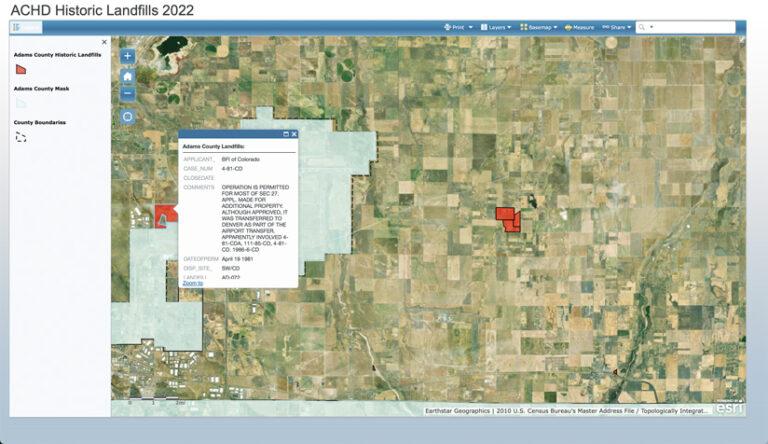
Task: Select date value April 19 1981
Action: (237, 259)
